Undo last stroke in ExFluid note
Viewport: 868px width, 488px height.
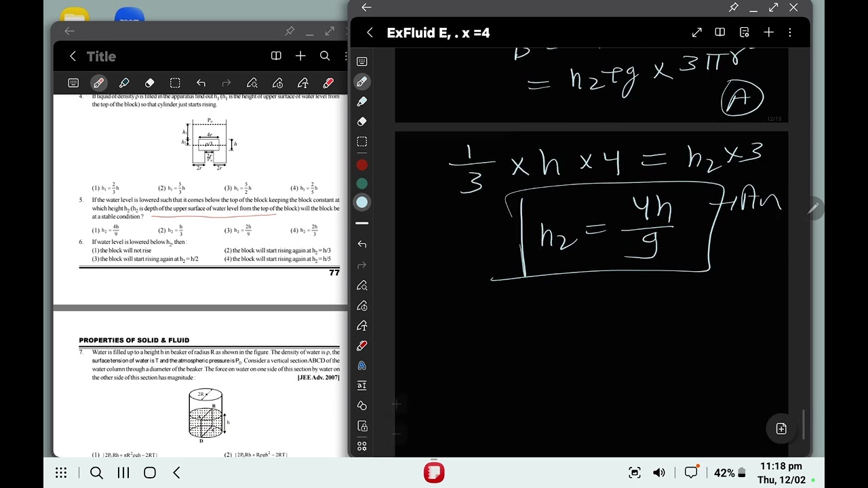click(362, 244)
